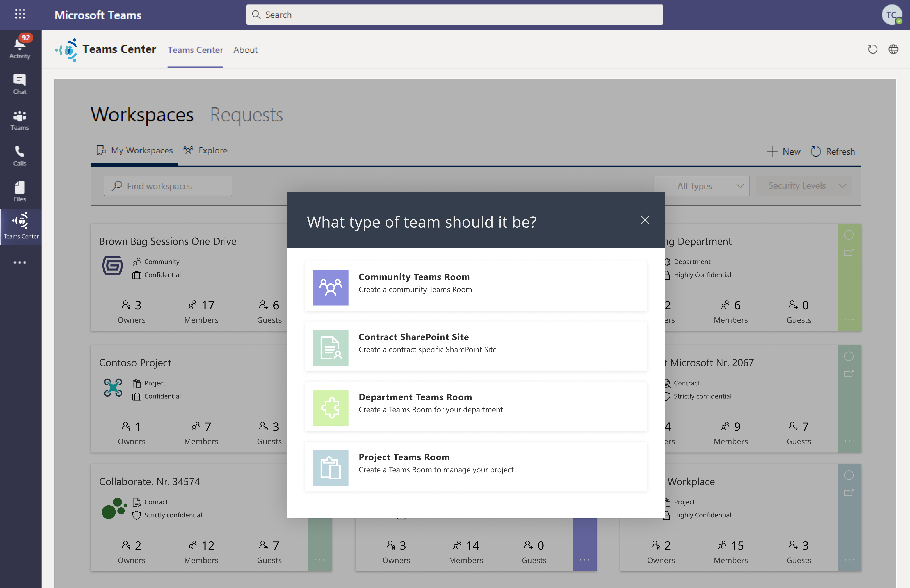Open the Requests view

pyautogui.click(x=246, y=115)
